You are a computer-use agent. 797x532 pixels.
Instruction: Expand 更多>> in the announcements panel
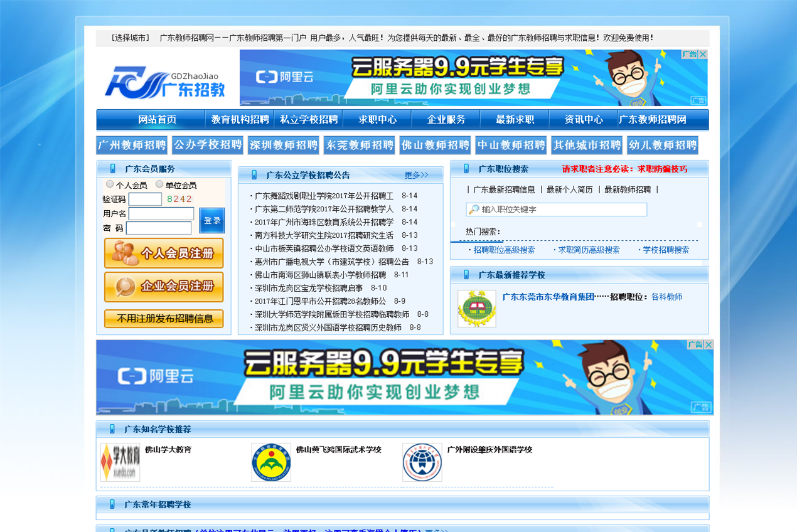(417, 175)
